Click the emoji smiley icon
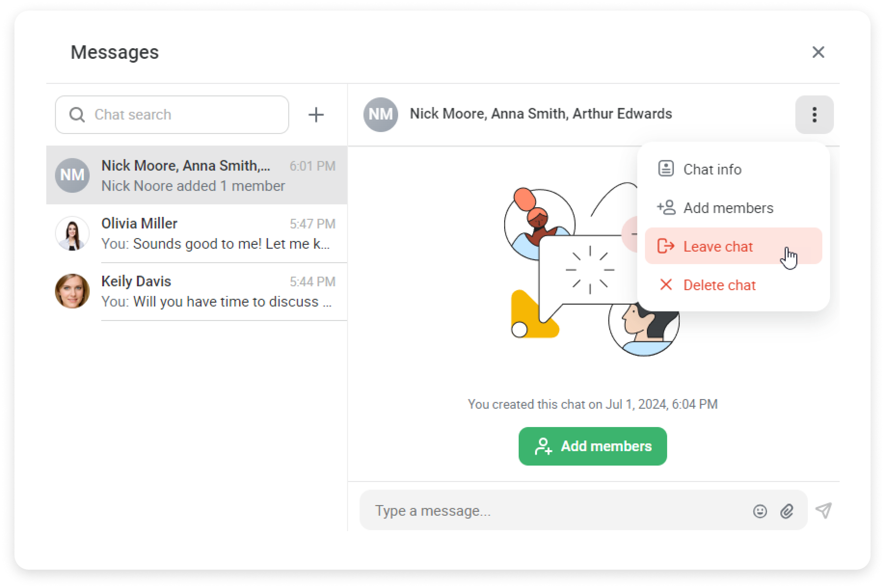 pyautogui.click(x=760, y=511)
